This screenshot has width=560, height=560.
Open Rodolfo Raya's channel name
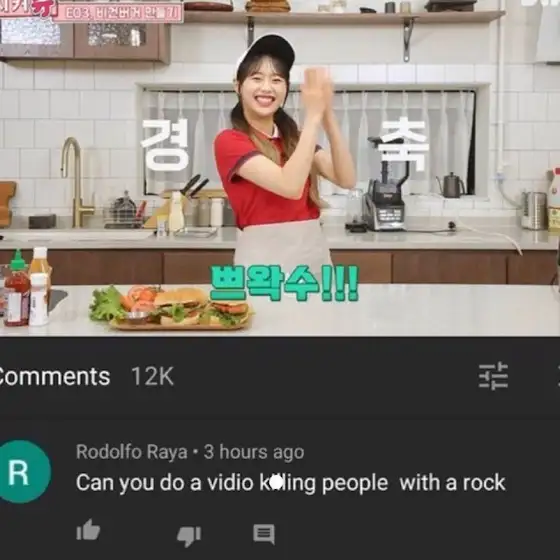coord(131,452)
